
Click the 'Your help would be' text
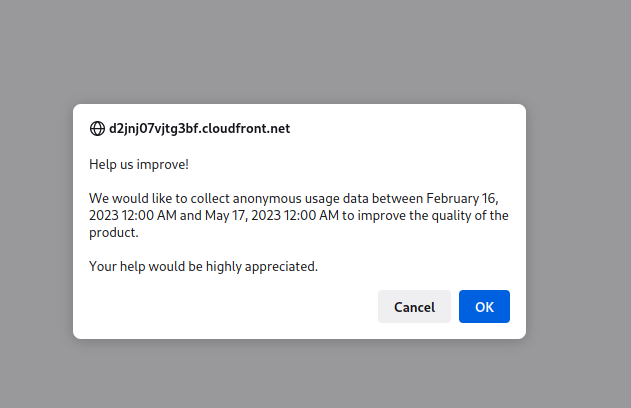click(146, 266)
